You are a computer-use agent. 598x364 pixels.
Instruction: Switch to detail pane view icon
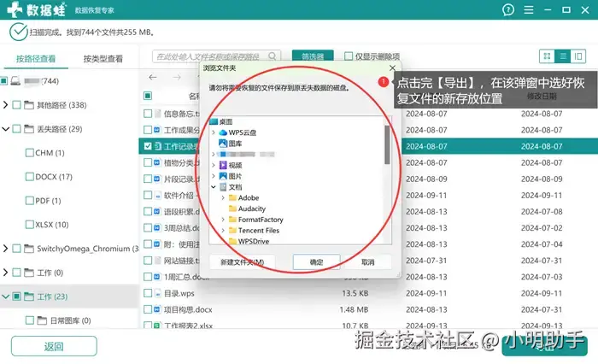(578, 56)
